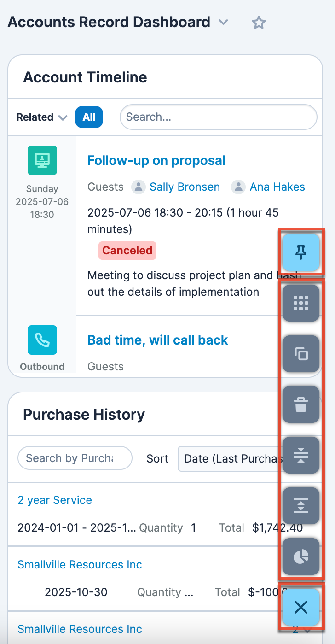
Task: Expand the Related filter dropdown
Action: pos(42,117)
